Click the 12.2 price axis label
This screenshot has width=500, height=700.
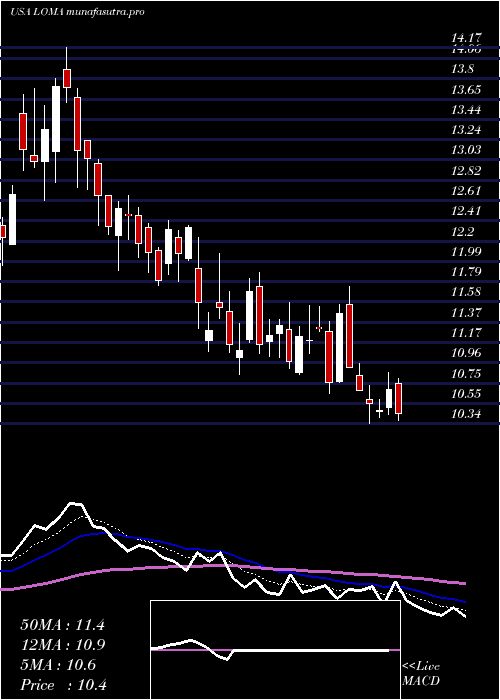coord(462,231)
